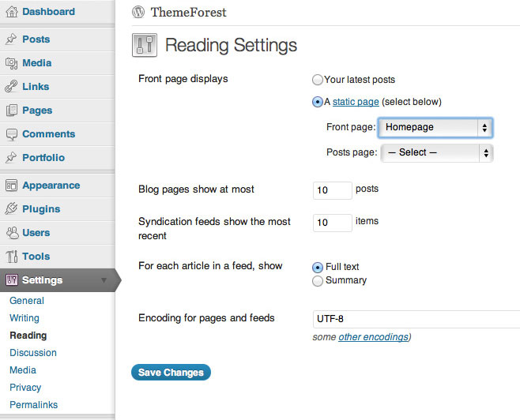This screenshot has width=520, height=420.
Task: Select the 'Your latest posts' radio button
Action: (x=318, y=80)
